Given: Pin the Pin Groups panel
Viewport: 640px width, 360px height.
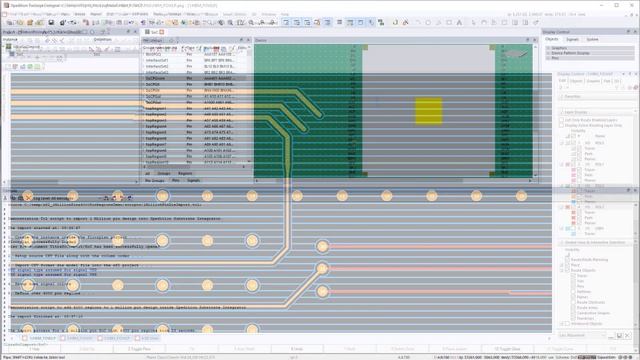Looking at the screenshot, I should (x=241, y=40).
